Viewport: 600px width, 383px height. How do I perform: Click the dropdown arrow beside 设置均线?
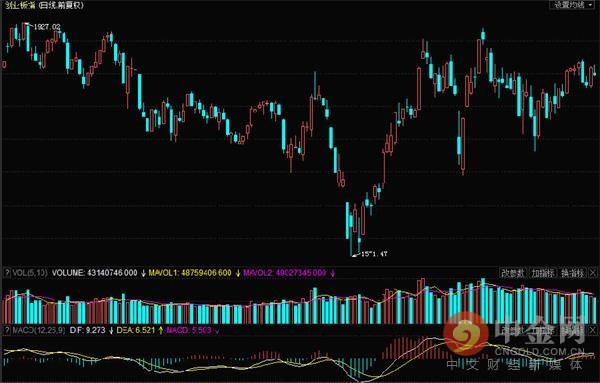[592, 5]
